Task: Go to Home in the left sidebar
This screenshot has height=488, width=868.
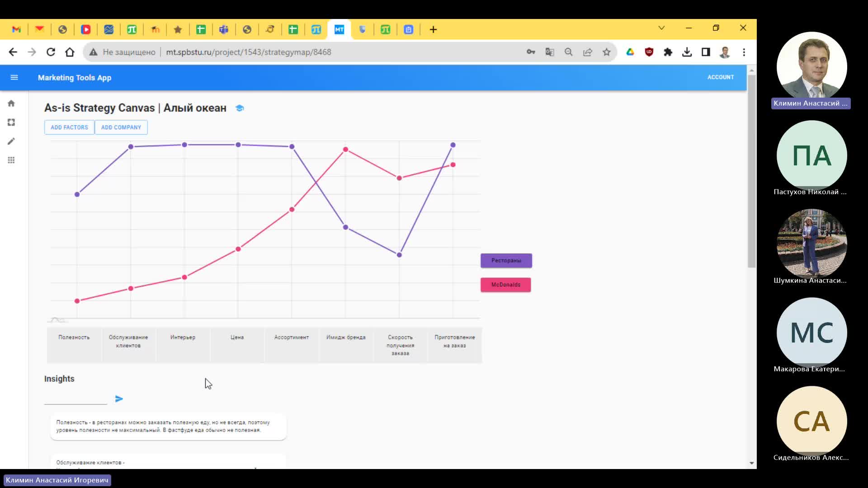Action: pyautogui.click(x=11, y=103)
